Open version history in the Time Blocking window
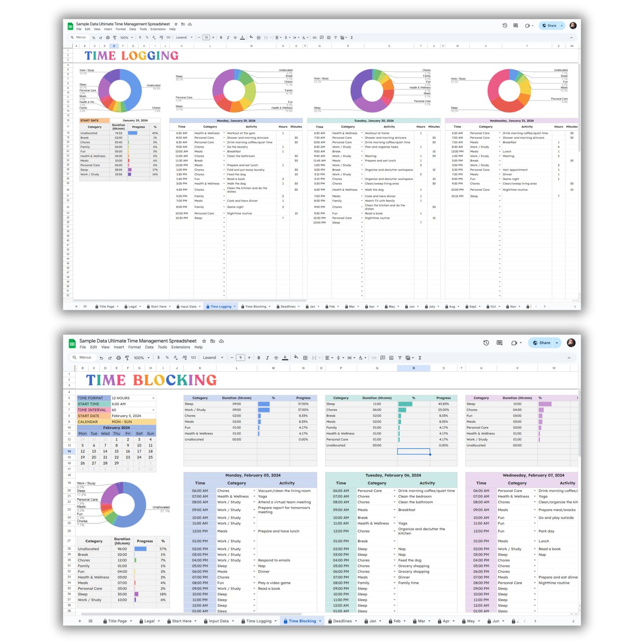 486,343
